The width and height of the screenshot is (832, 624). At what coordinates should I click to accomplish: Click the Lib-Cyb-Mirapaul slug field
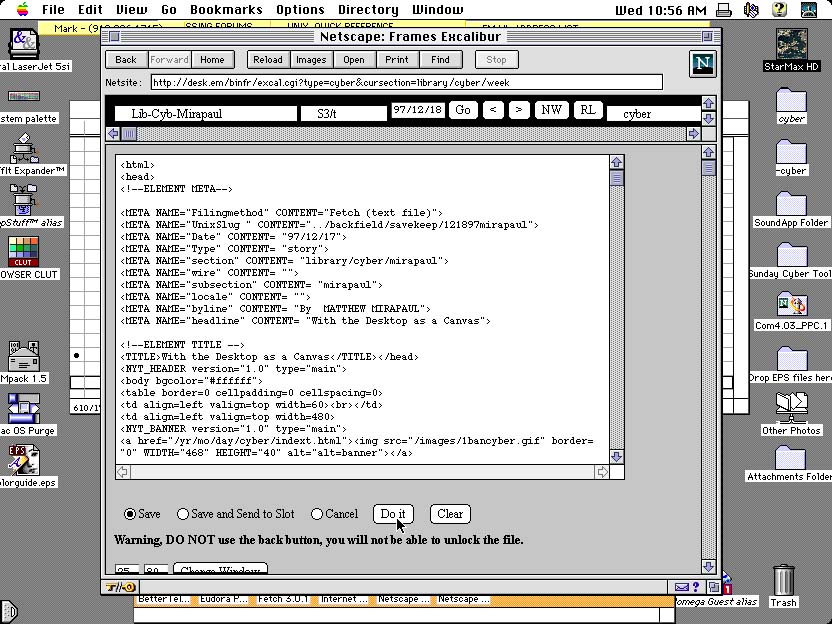pos(205,113)
